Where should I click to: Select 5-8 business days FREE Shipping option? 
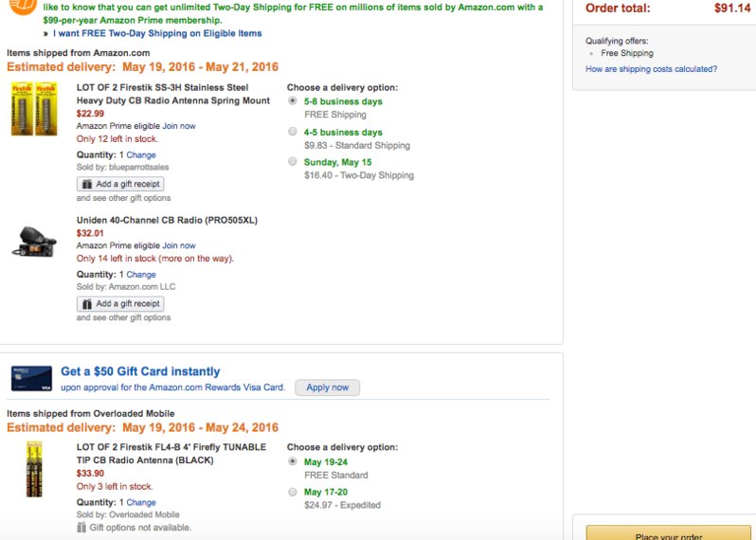[x=292, y=100]
